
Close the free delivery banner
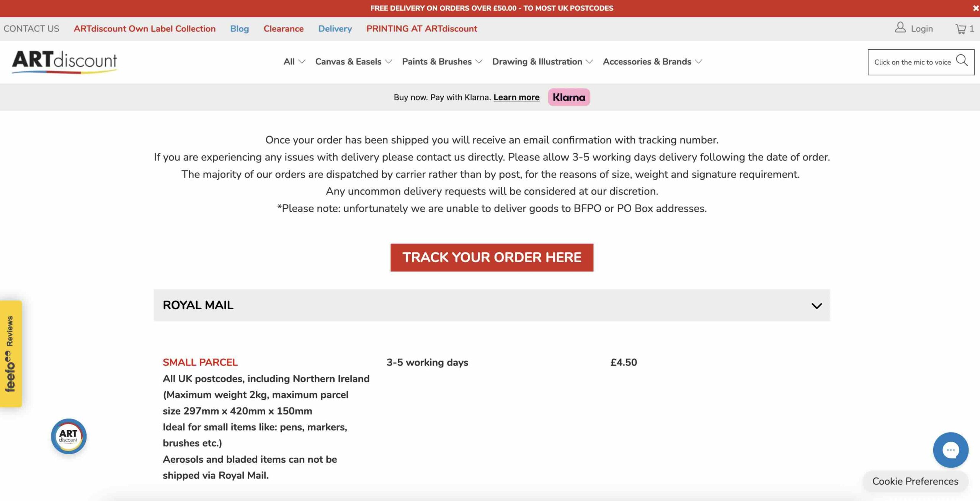(x=975, y=8)
